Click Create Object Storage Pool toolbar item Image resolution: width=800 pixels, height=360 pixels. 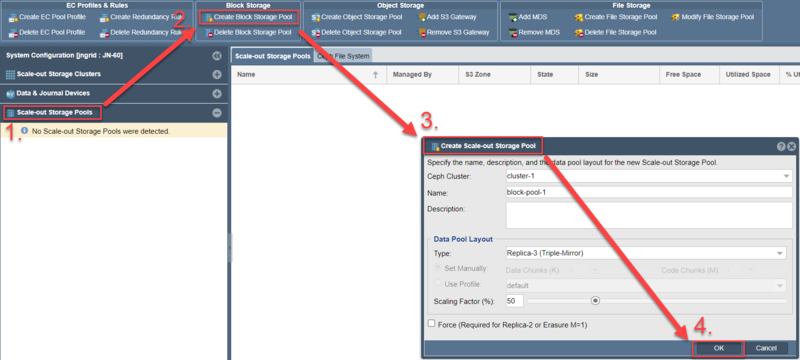click(356, 17)
